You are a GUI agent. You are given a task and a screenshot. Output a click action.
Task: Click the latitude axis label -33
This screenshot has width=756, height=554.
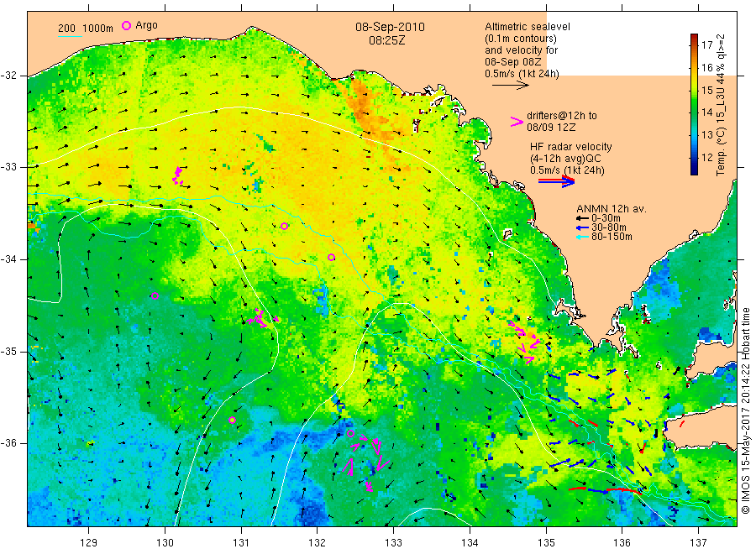pos(8,167)
